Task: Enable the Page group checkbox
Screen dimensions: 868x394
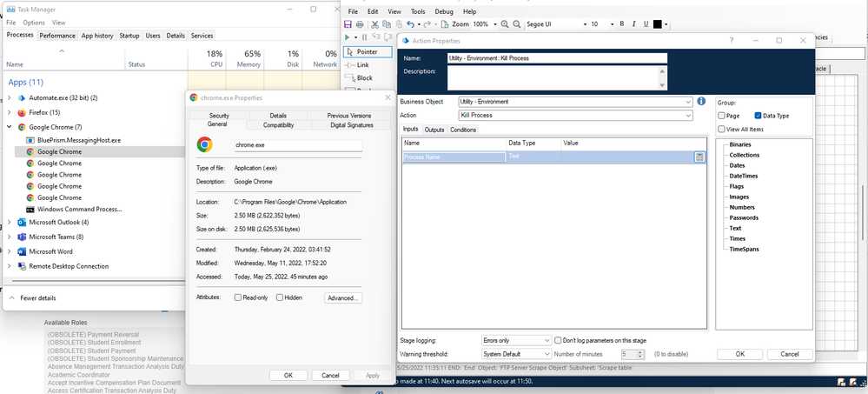Action: (721, 116)
